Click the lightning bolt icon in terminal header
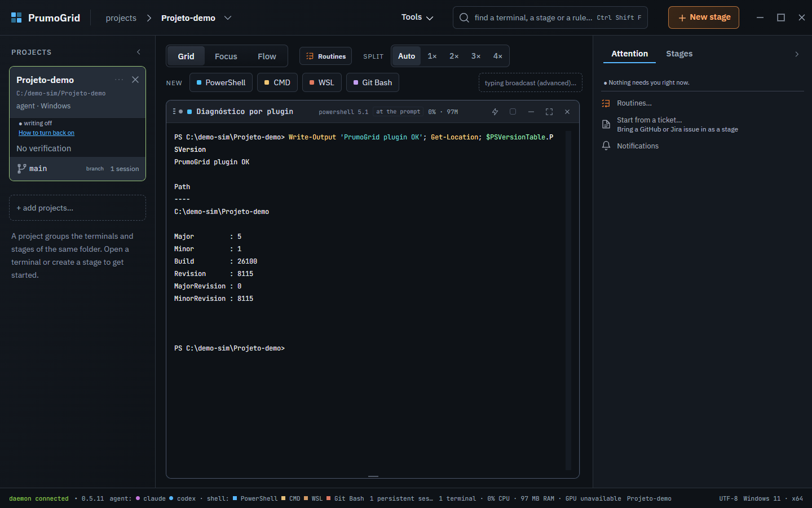Viewport: 812px width, 508px height. pos(495,112)
